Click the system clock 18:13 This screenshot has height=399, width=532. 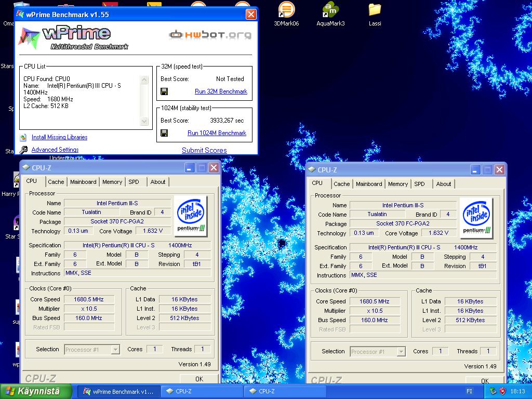517,391
